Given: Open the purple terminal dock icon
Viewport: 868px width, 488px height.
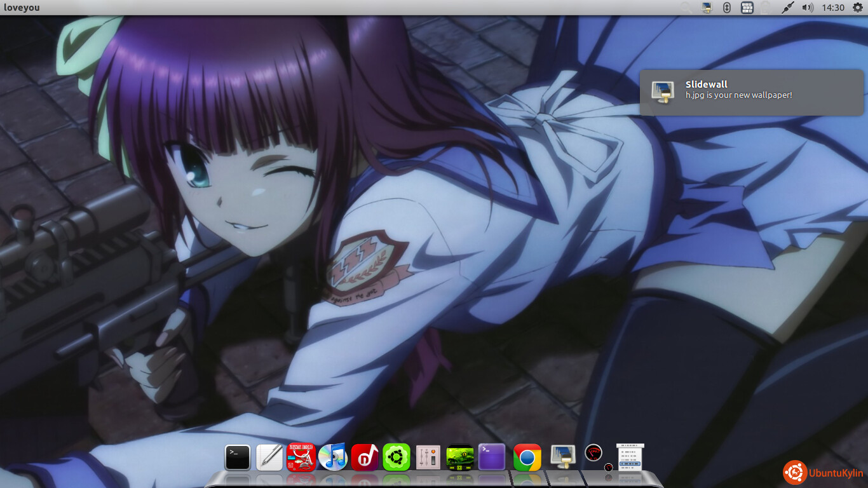Looking at the screenshot, I should pos(492,457).
